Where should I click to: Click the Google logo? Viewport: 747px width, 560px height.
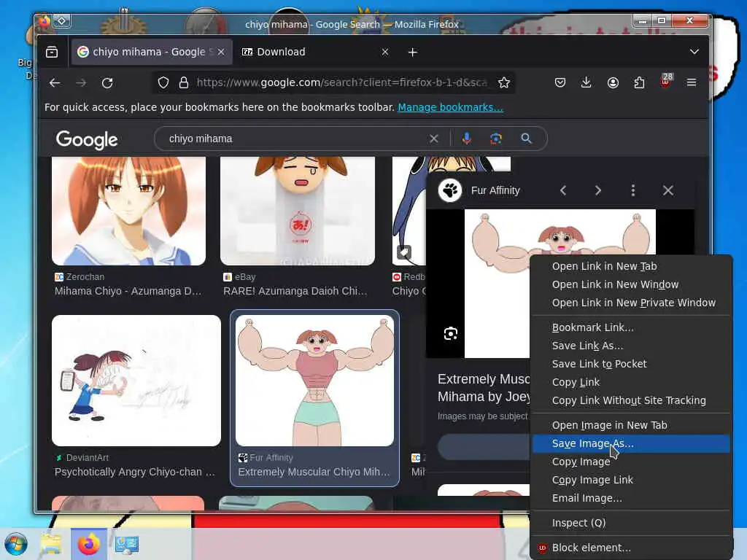pyautogui.click(x=87, y=139)
